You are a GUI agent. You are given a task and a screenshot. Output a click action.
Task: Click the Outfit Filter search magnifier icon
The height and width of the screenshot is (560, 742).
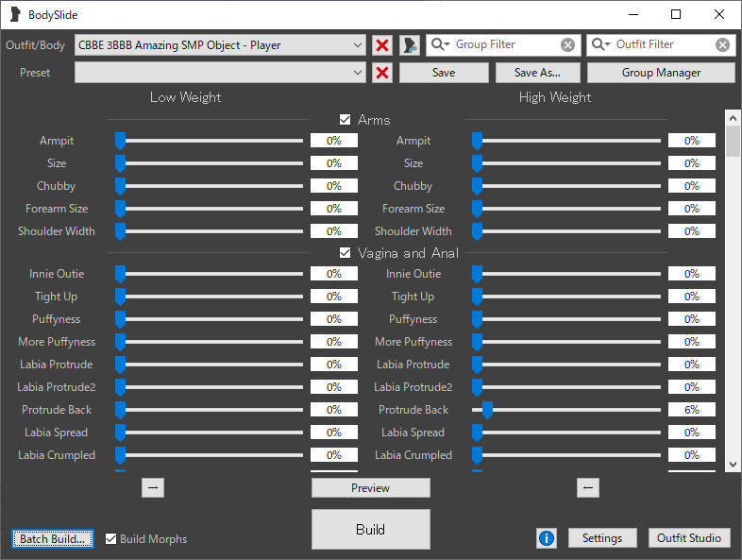(600, 44)
